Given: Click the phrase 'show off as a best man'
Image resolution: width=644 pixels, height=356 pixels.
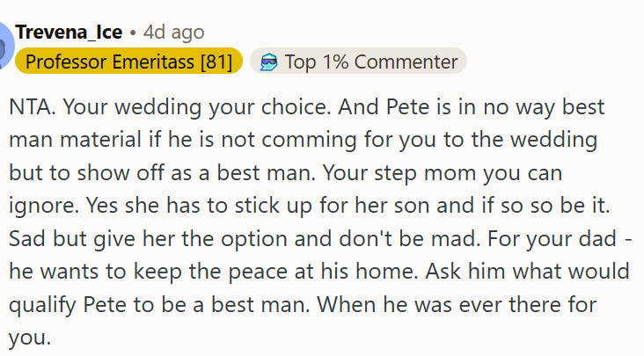Looking at the screenshot, I should click(196, 172).
